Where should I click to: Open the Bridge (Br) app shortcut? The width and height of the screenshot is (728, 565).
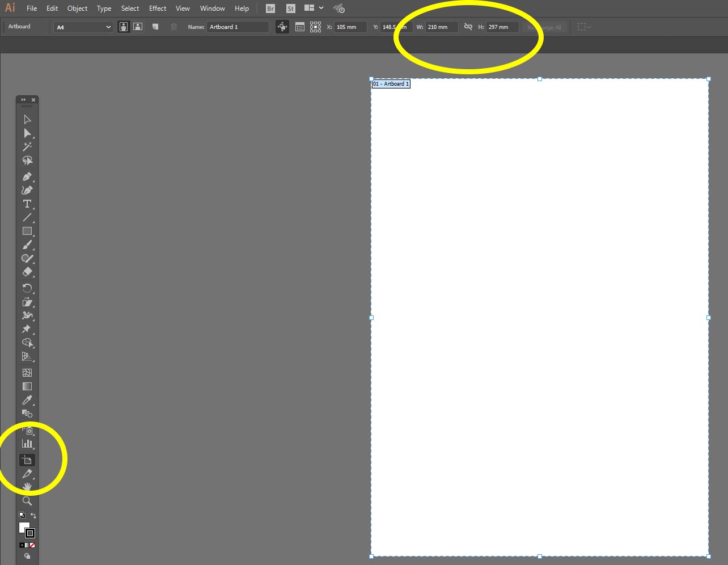pos(270,9)
